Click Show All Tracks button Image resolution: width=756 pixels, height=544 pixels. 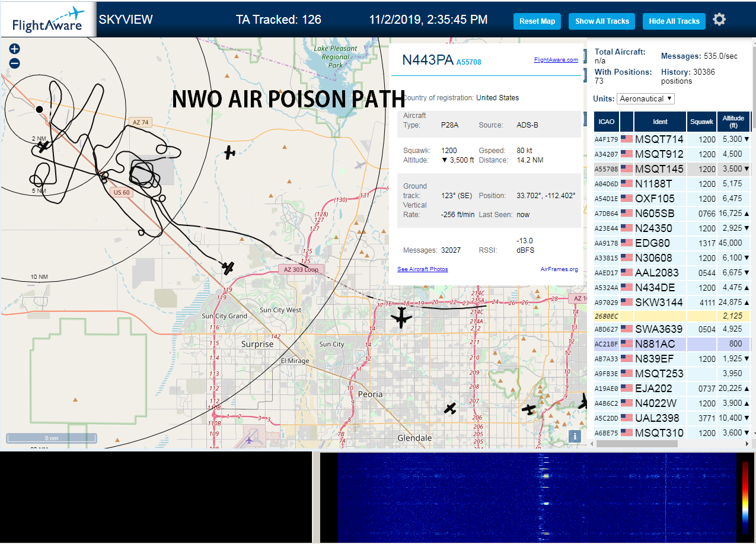pos(602,21)
